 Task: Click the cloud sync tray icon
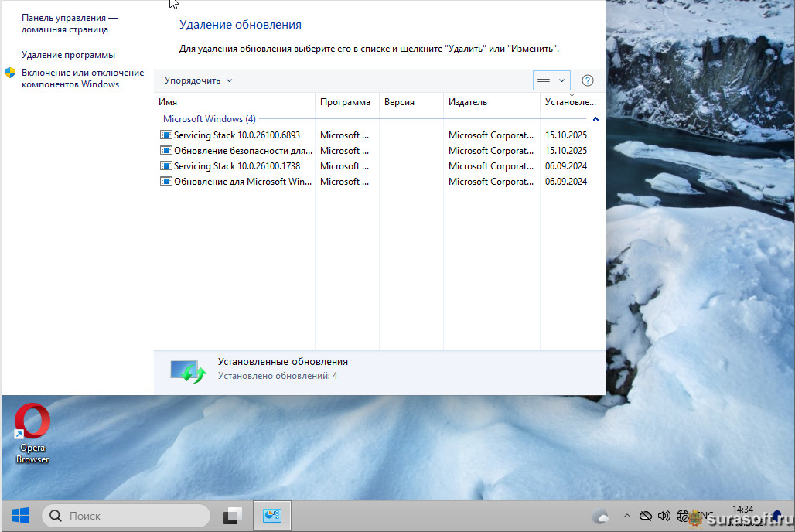tap(645, 516)
